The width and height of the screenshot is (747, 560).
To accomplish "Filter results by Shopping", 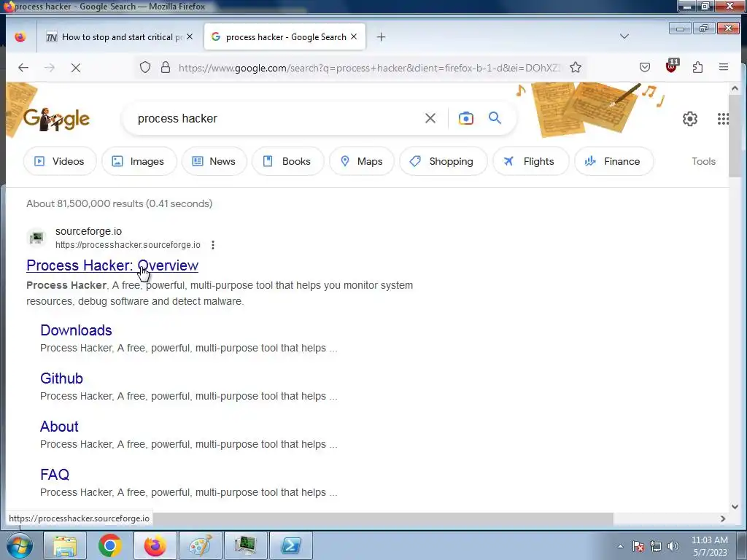I will (443, 161).
